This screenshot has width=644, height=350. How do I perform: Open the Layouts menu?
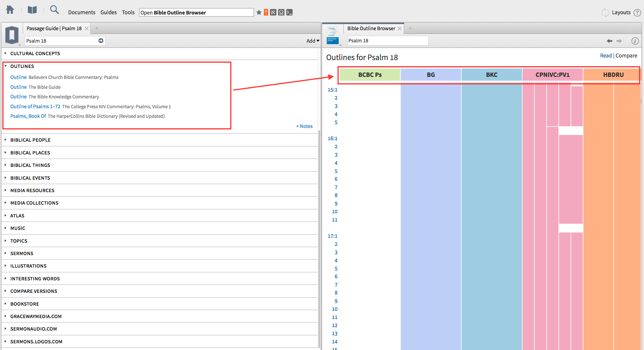coord(621,12)
